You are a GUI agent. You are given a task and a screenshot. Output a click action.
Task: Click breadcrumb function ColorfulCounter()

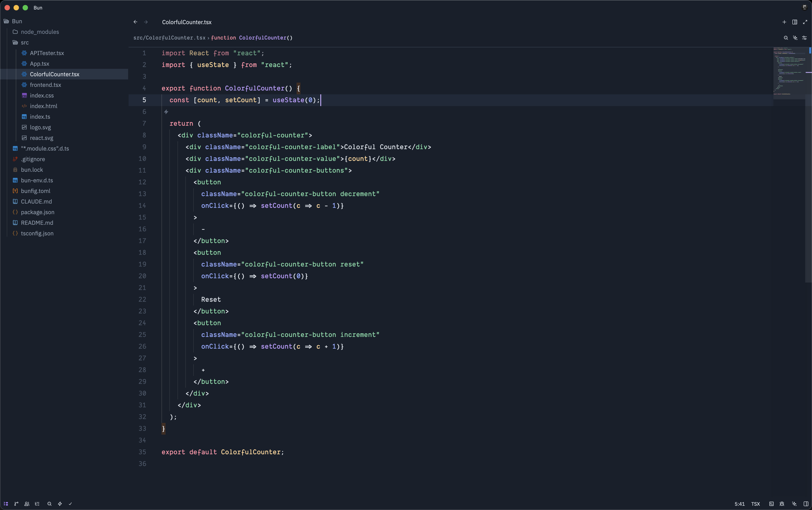click(x=252, y=38)
